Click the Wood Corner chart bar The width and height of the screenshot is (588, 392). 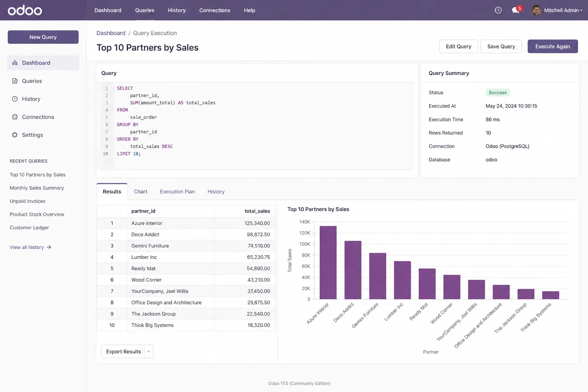452,287
